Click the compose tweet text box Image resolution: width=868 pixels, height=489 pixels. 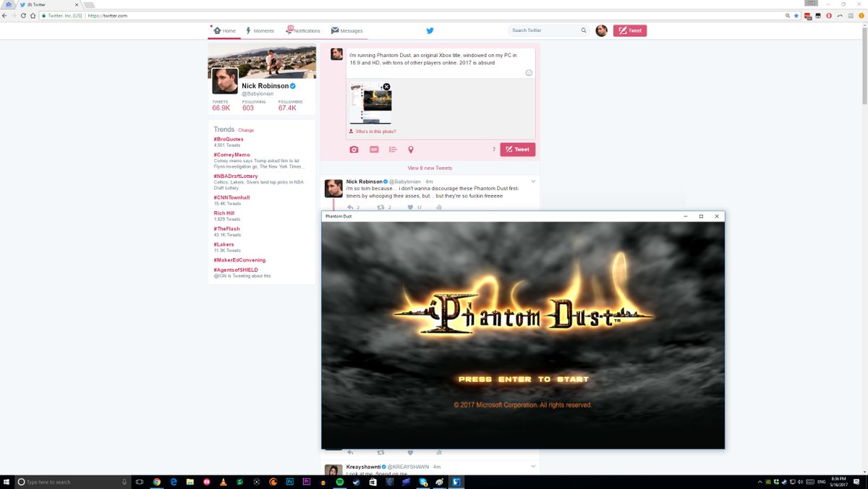(441, 63)
